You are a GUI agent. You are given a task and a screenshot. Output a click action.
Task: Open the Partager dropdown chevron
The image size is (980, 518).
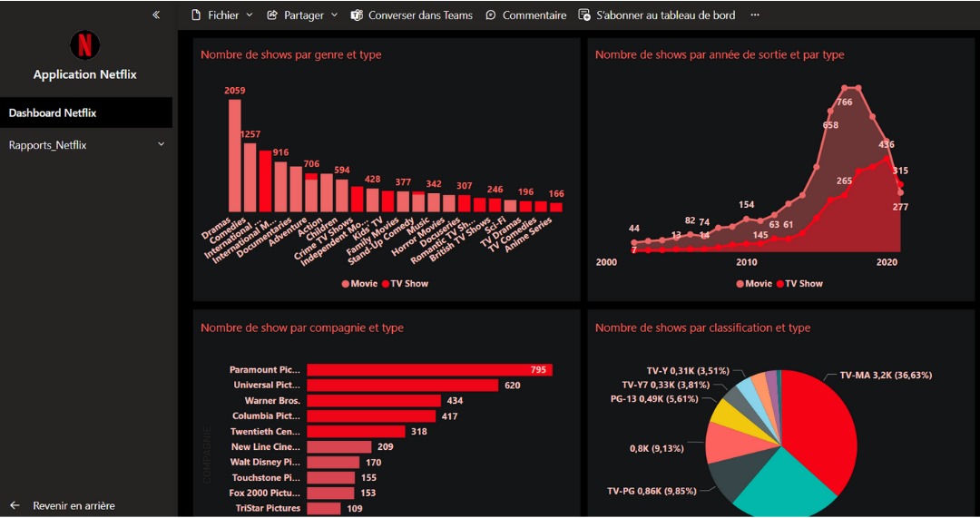coord(334,15)
